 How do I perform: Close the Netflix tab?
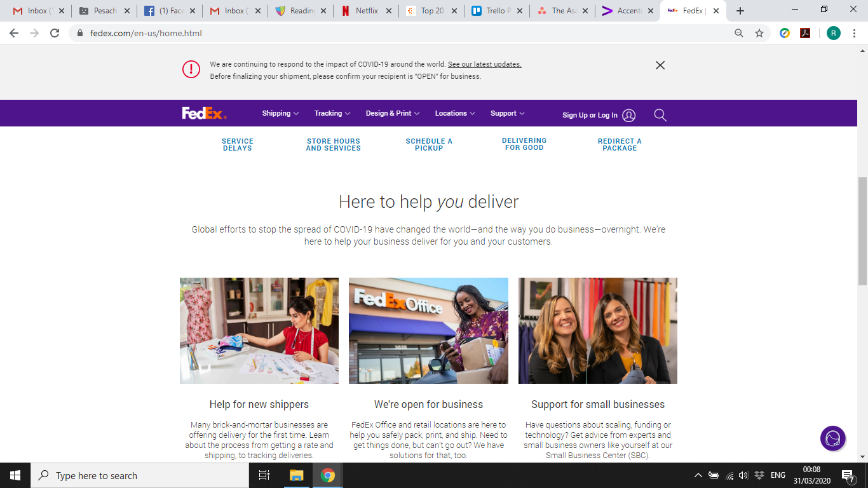click(x=388, y=11)
